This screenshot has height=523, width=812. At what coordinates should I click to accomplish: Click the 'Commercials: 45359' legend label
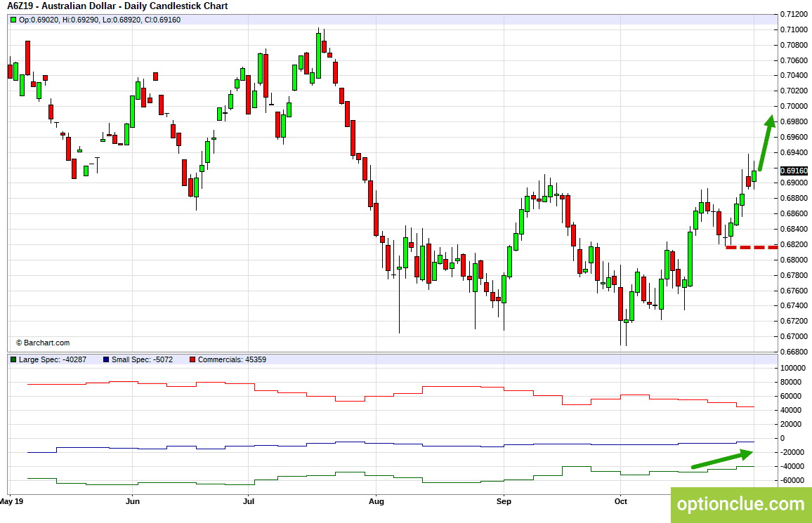point(232,359)
